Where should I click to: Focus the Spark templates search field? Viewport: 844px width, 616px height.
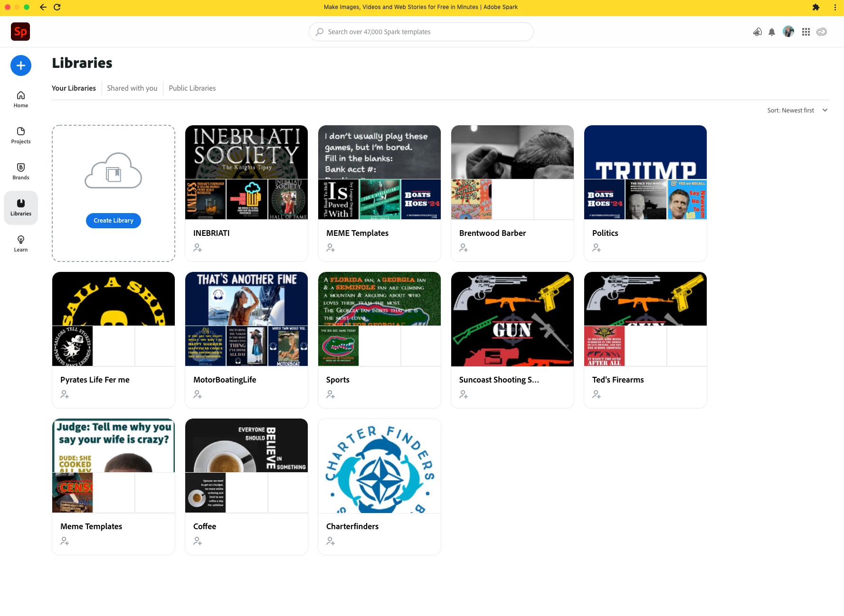pyautogui.click(x=421, y=32)
